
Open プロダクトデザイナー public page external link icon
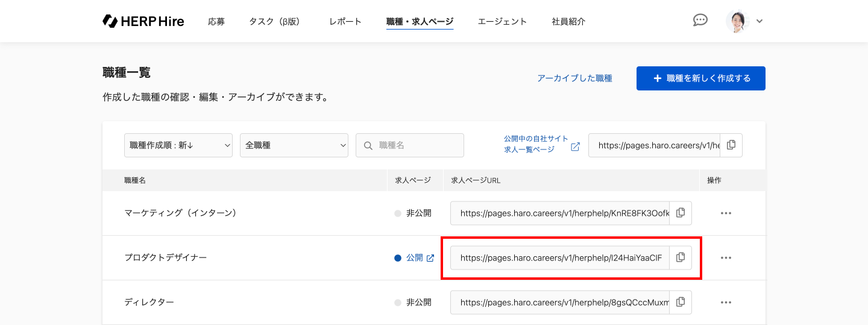click(x=430, y=258)
